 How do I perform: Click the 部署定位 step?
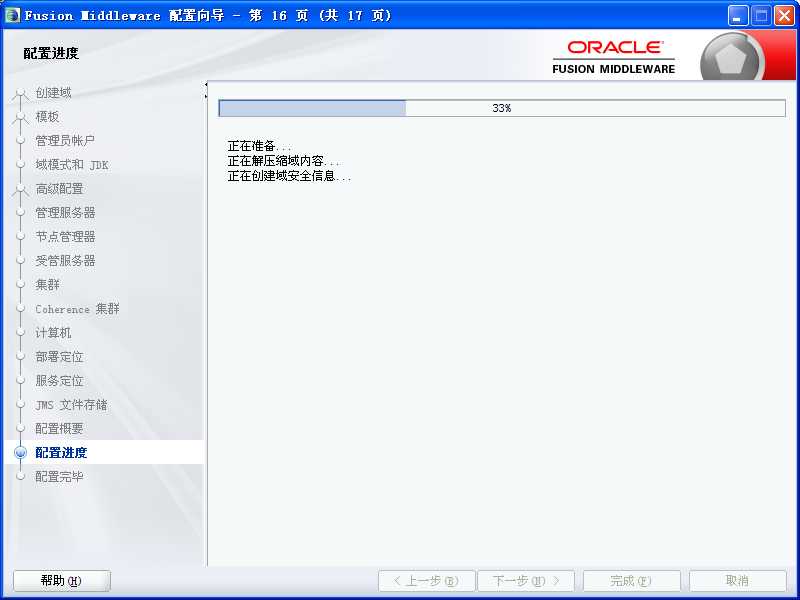tap(59, 357)
